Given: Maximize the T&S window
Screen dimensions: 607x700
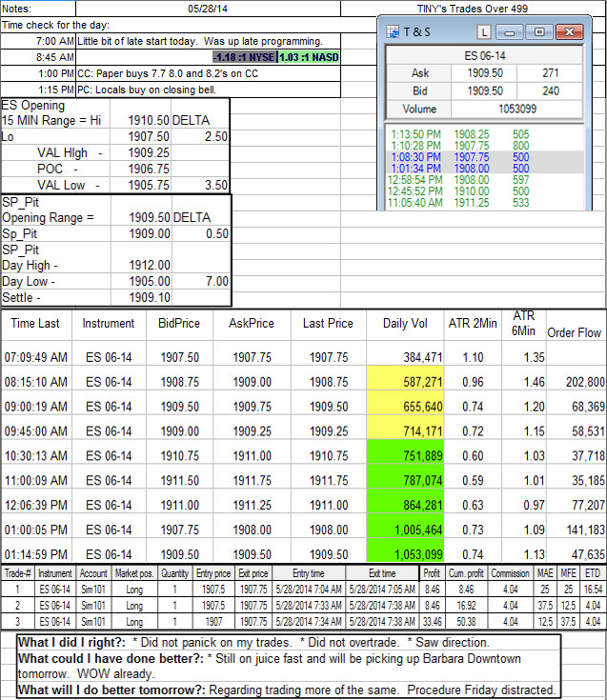Looking at the screenshot, I should tap(539, 32).
